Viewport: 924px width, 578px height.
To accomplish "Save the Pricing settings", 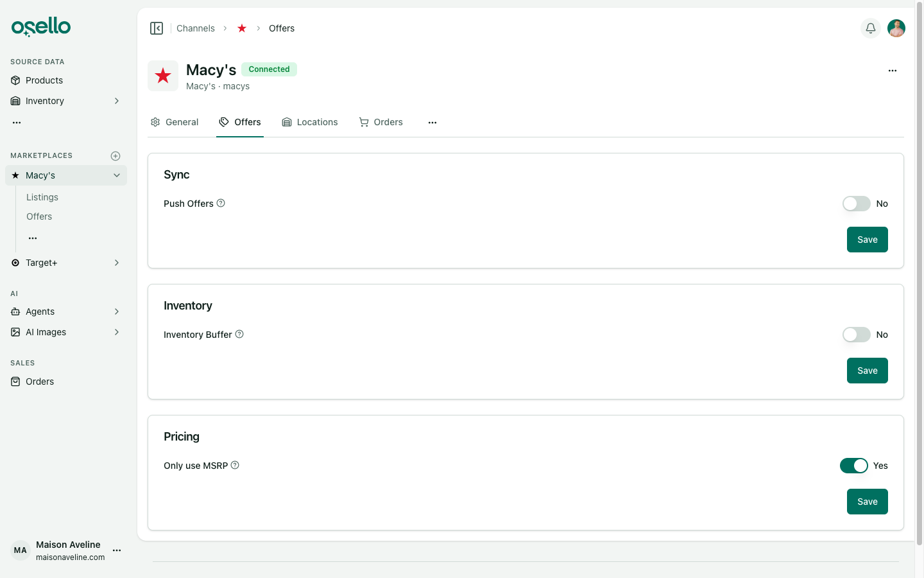I will click(868, 502).
